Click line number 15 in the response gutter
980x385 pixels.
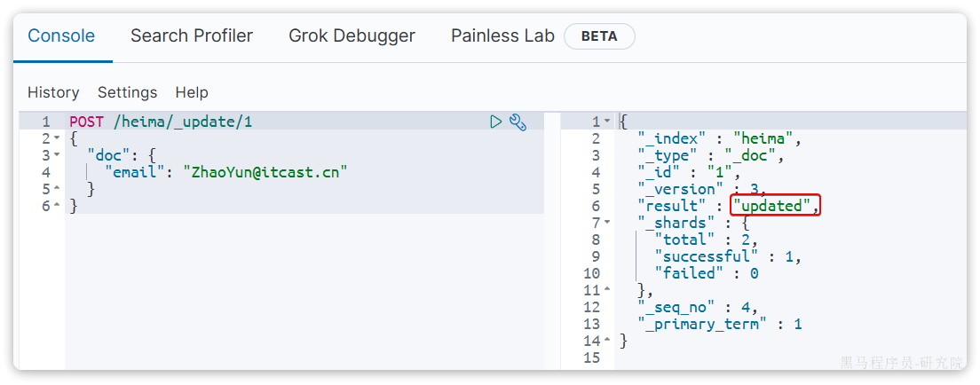[592, 357]
